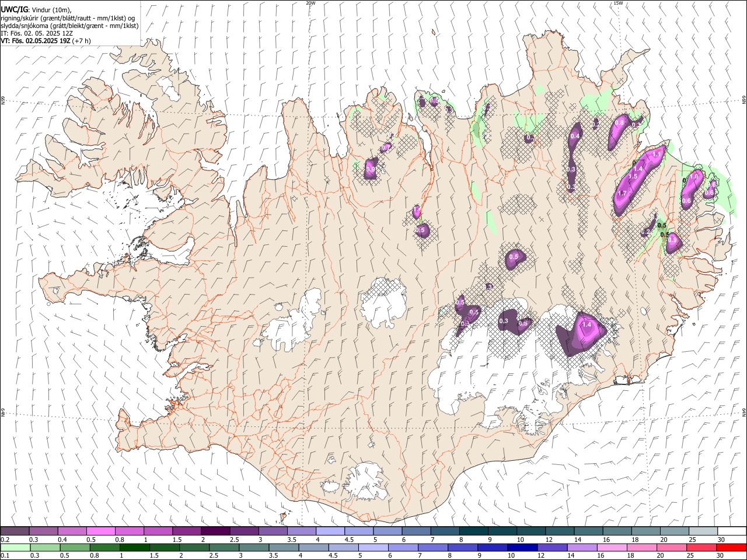This screenshot has height=560, width=747.
Task: Select bright red lower swatch above 30
Action: (731, 547)
